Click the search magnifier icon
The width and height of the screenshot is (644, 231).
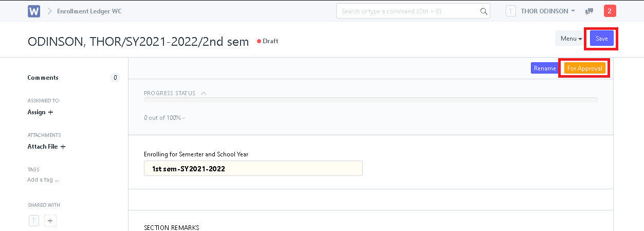coord(484,11)
